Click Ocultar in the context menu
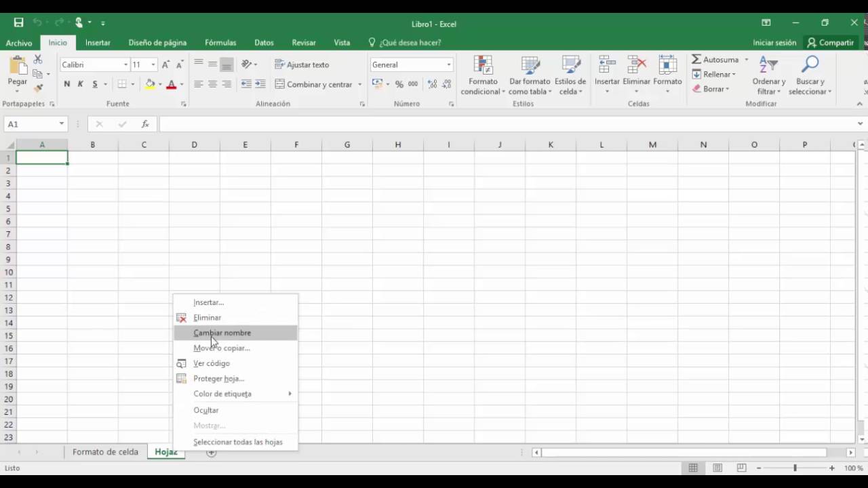This screenshot has height=488, width=868. click(x=235, y=410)
